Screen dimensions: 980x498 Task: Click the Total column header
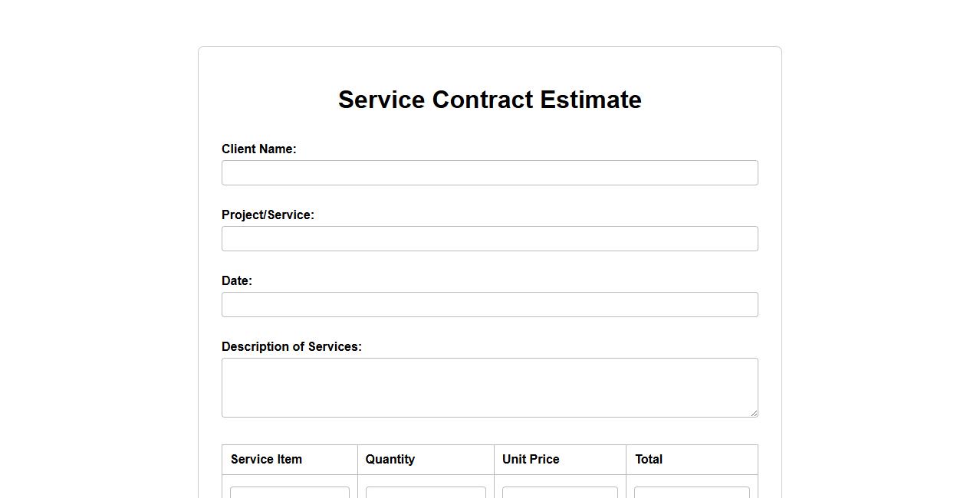coord(649,460)
